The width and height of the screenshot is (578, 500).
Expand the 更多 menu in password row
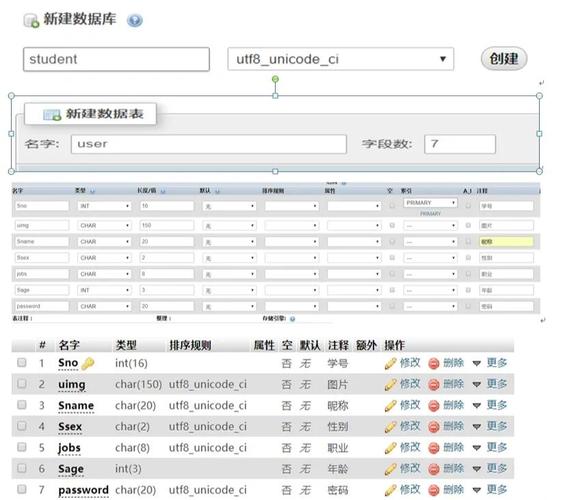point(490,489)
